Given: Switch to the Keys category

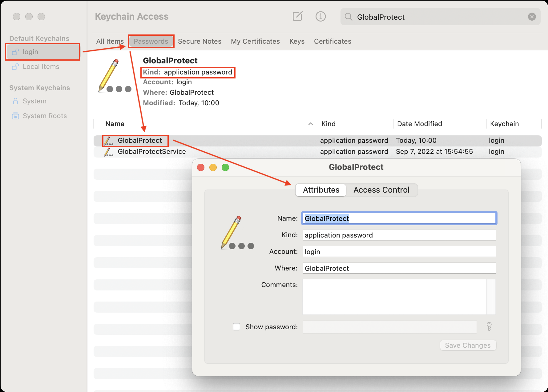Looking at the screenshot, I should [x=296, y=41].
